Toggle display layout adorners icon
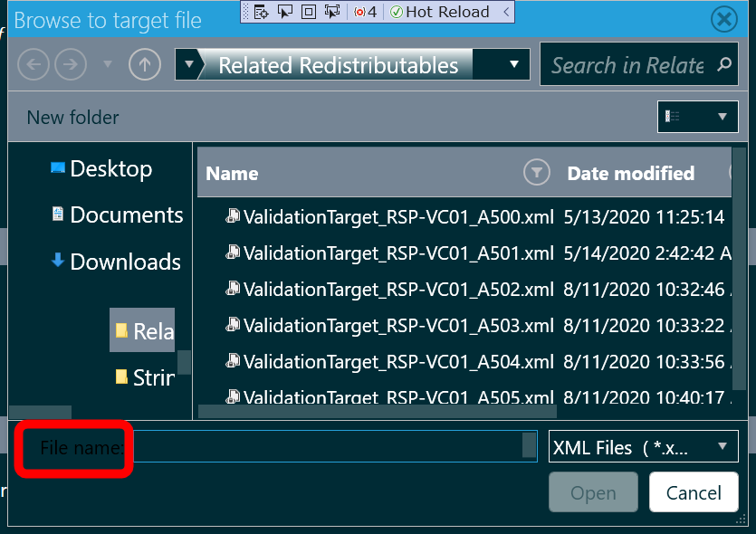Image resolution: width=756 pixels, height=534 pixels. pos(309,12)
